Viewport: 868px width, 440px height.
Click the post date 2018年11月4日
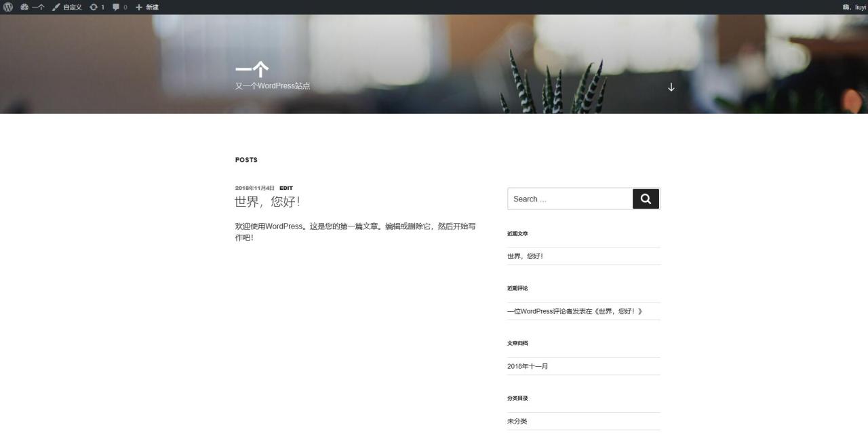pos(255,188)
